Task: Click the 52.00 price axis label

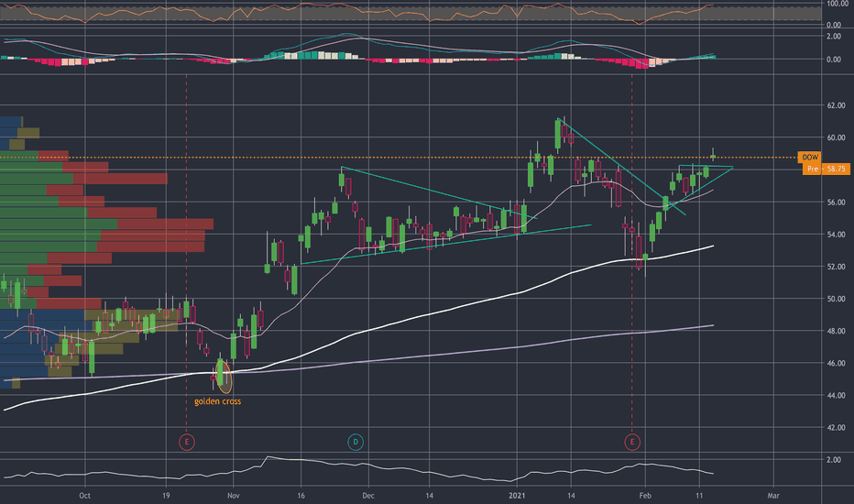Action: [836, 267]
